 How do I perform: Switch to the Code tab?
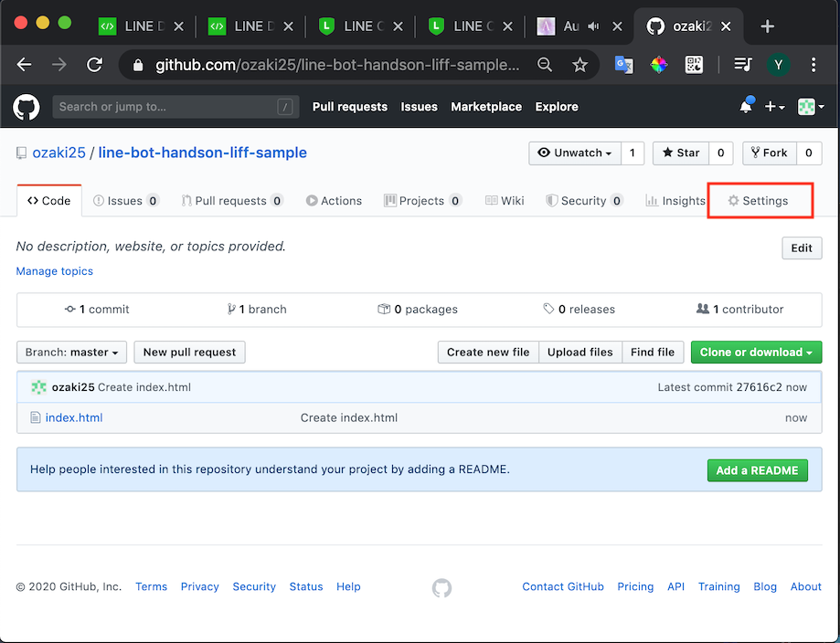49,201
